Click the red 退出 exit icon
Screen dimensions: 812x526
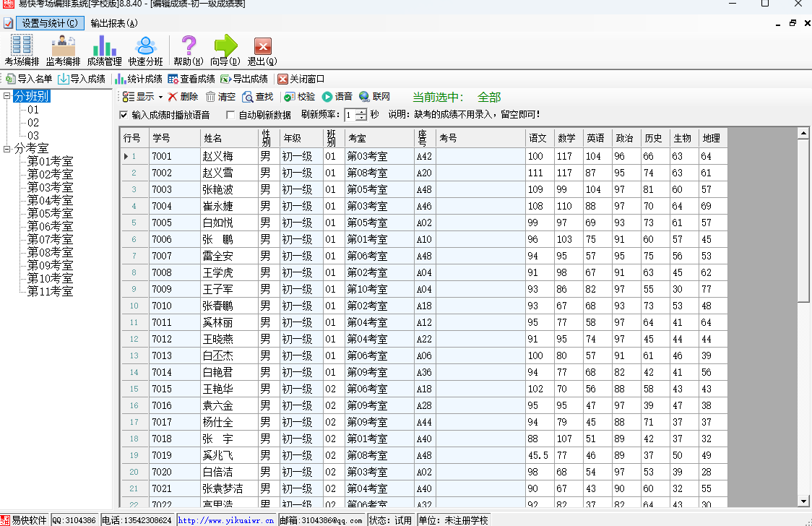262,50
